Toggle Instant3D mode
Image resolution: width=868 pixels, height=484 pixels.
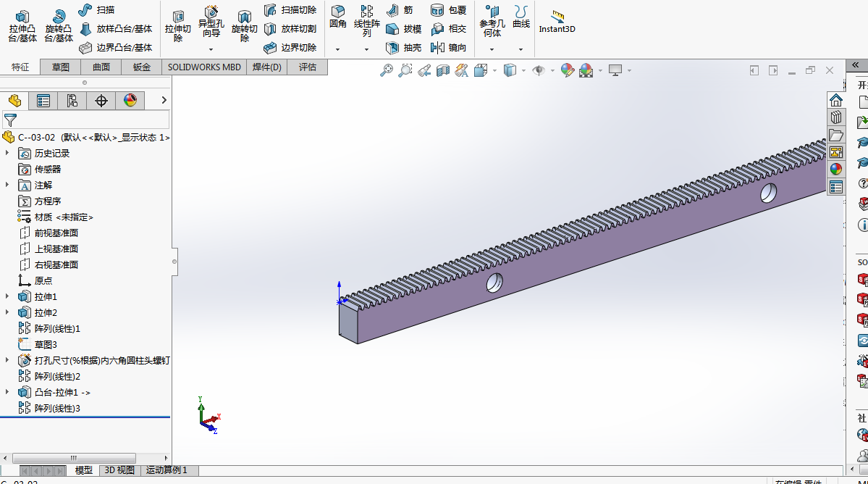[x=557, y=22]
